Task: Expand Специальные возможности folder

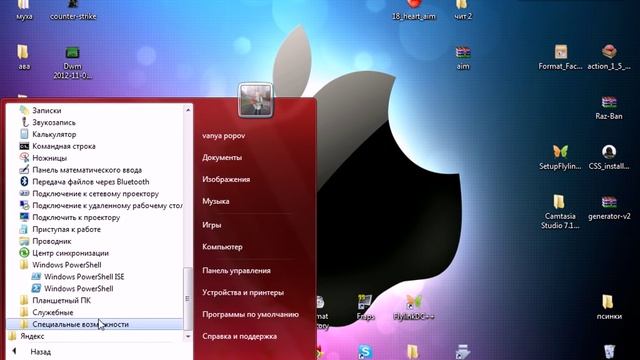Action: pyautogui.click(x=95, y=324)
